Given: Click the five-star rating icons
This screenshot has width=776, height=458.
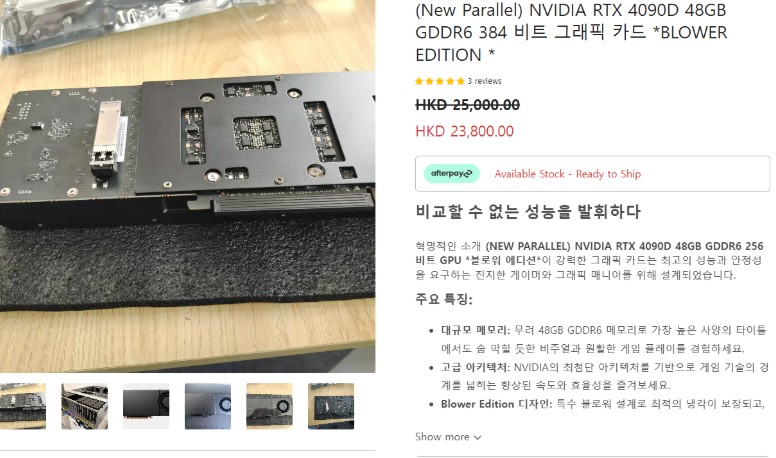Looking at the screenshot, I should click(x=439, y=81).
